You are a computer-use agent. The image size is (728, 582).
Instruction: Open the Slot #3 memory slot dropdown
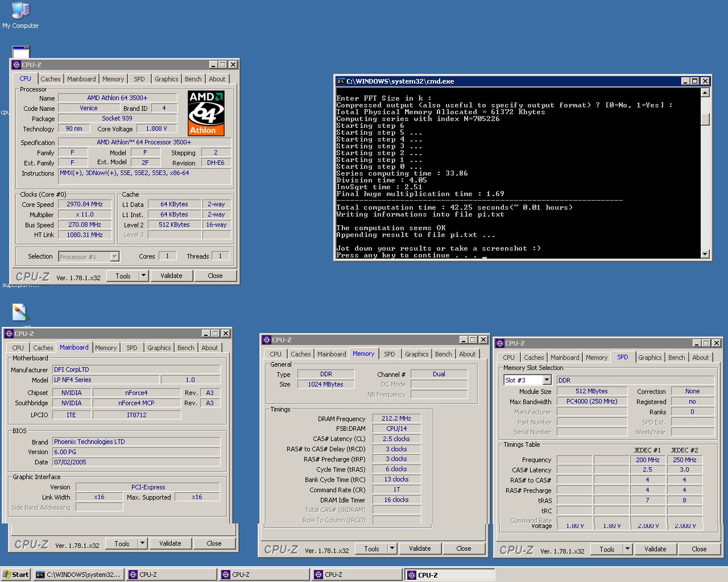pyautogui.click(x=547, y=380)
